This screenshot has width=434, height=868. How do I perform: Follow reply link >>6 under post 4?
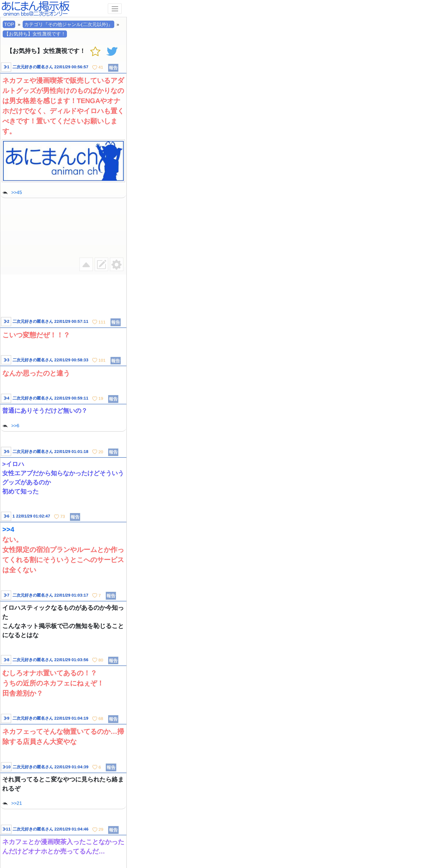pos(15,426)
